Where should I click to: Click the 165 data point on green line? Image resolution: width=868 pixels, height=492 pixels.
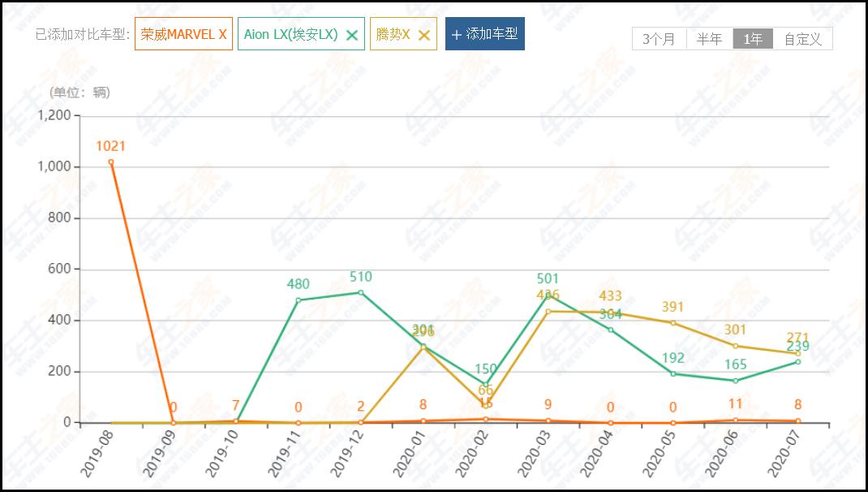(734, 379)
